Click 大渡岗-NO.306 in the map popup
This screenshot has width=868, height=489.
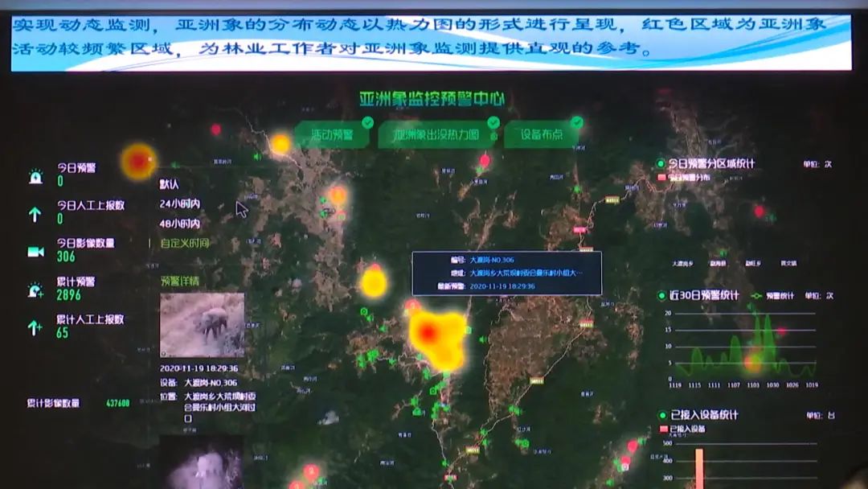[x=492, y=260]
